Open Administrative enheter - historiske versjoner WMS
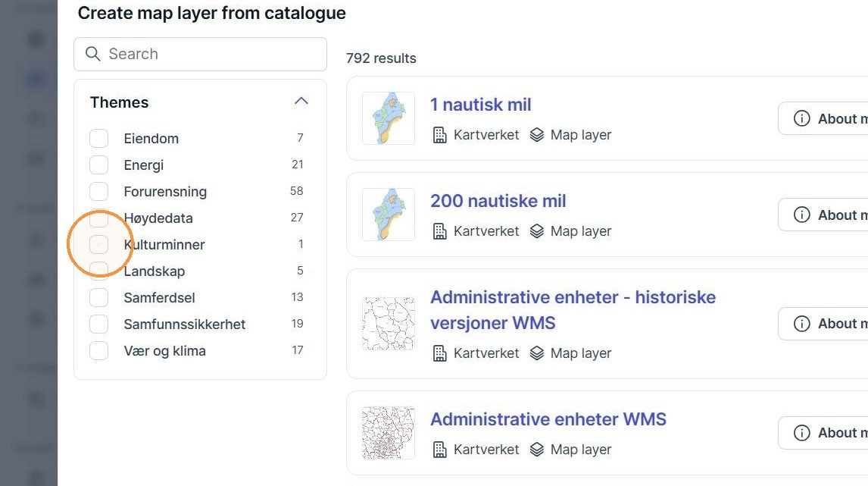 click(573, 310)
